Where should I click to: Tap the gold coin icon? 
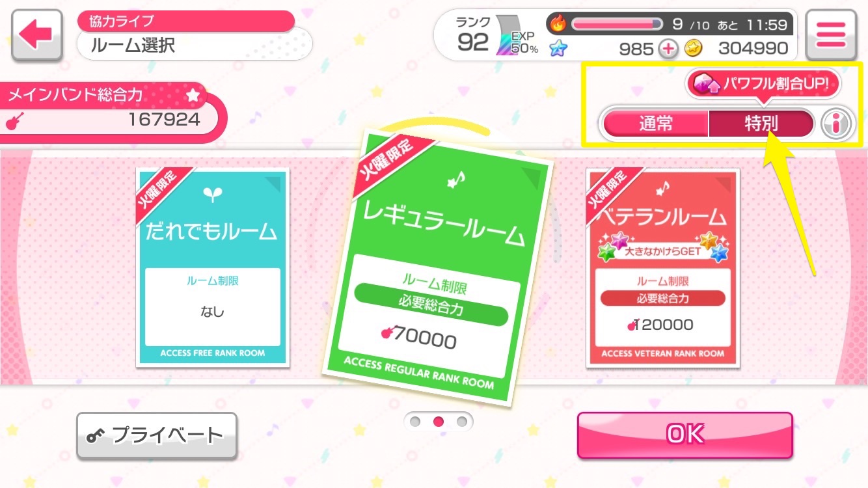tap(693, 48)
